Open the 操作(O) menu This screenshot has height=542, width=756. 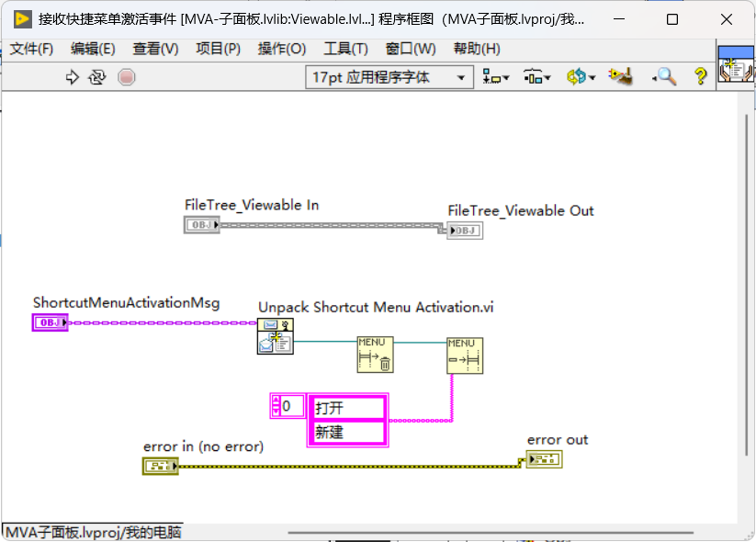tap(282, 49)
